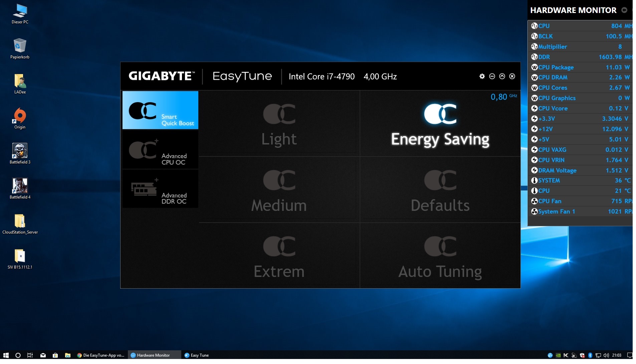Select BCLK row in Hardware Monitor

coord(581,36)
